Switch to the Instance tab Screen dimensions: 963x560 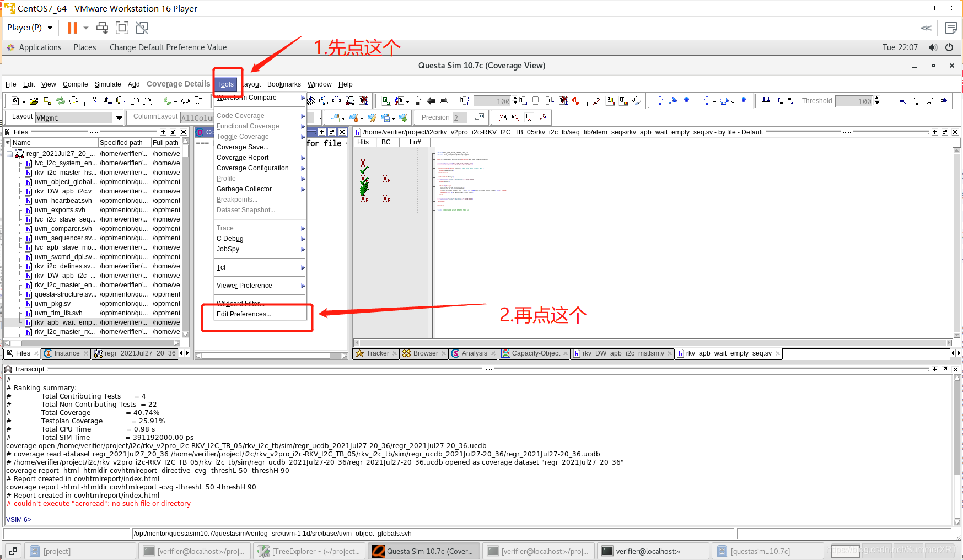(65, 353)
